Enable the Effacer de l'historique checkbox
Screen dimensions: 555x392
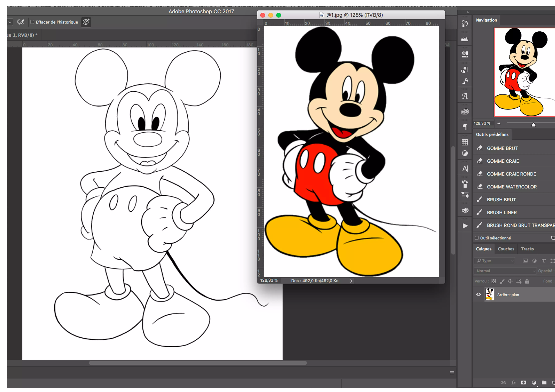point(33,22)
